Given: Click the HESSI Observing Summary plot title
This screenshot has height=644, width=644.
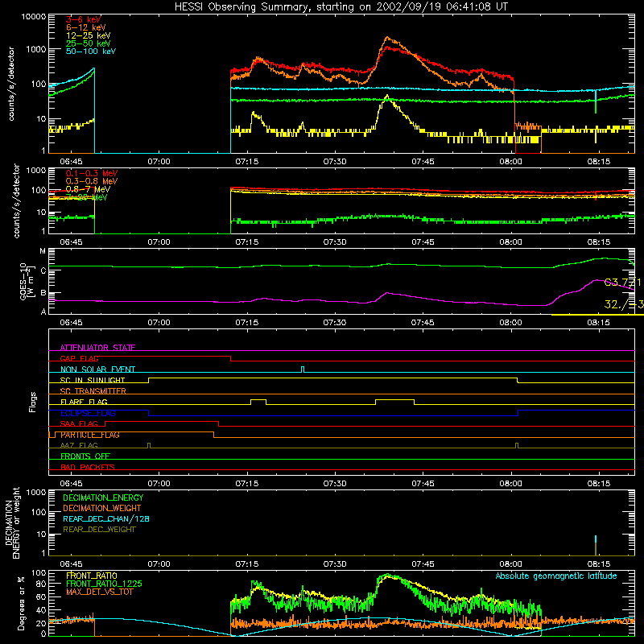Looking at the screenshot, I should click(x=341, y=6).
